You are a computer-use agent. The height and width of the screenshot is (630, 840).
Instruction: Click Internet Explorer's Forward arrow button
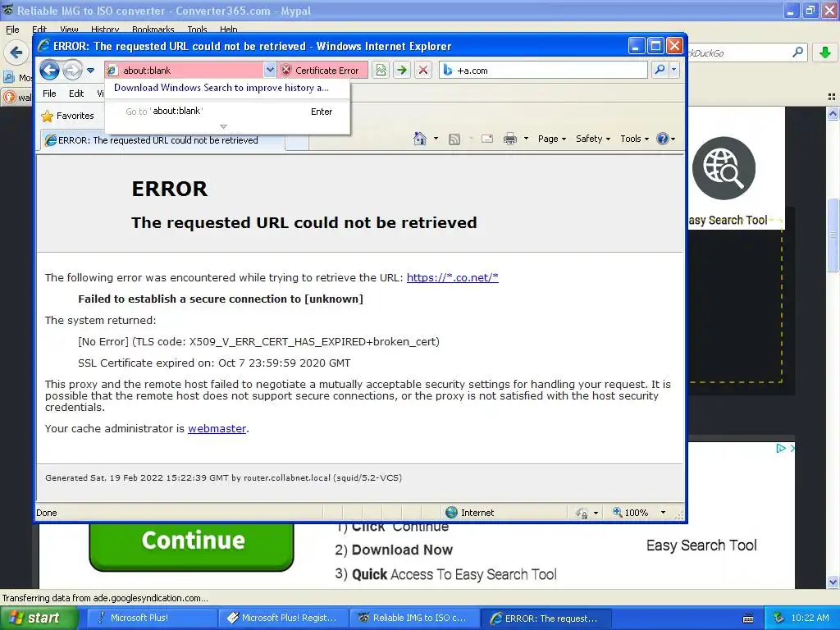72,70
